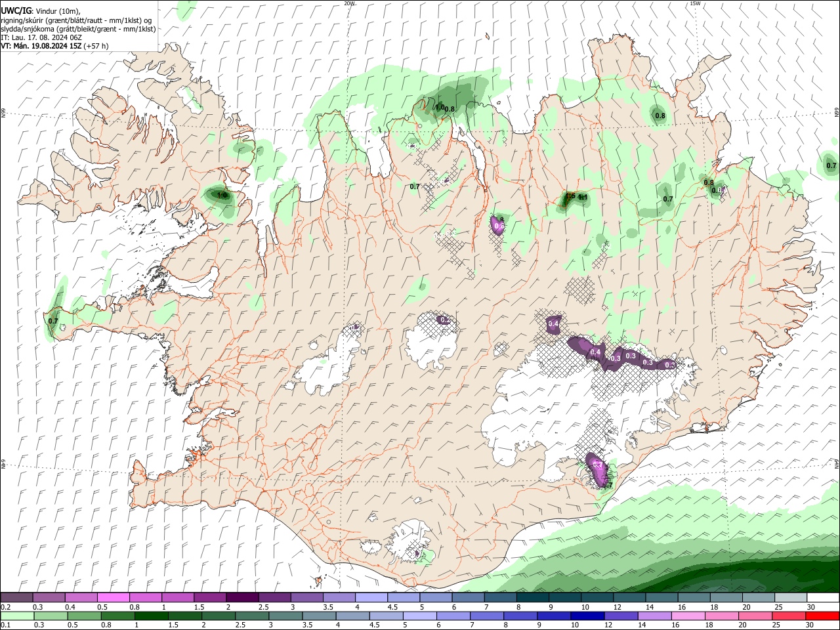Select the 0.5 bright pink swatch in upper legend row
Viewport: 840px width, 630px height.
114,598
